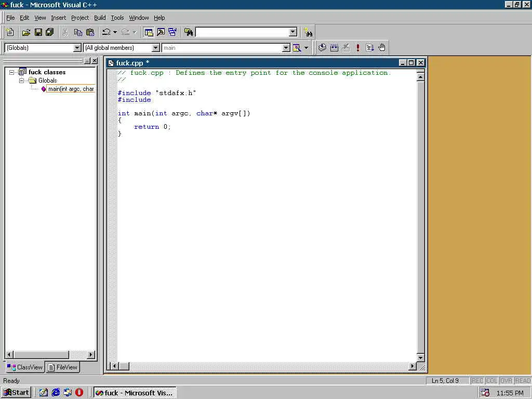Open the View menu
The height and width of the screenshot is (399, 532).
click(40, 18)
